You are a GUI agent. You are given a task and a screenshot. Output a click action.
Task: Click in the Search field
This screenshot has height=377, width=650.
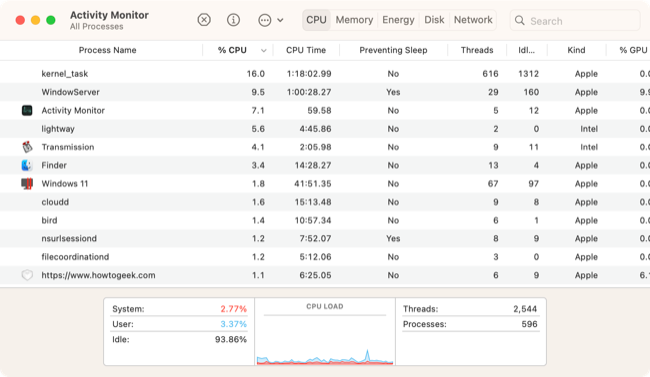click(x=575, y=20)
